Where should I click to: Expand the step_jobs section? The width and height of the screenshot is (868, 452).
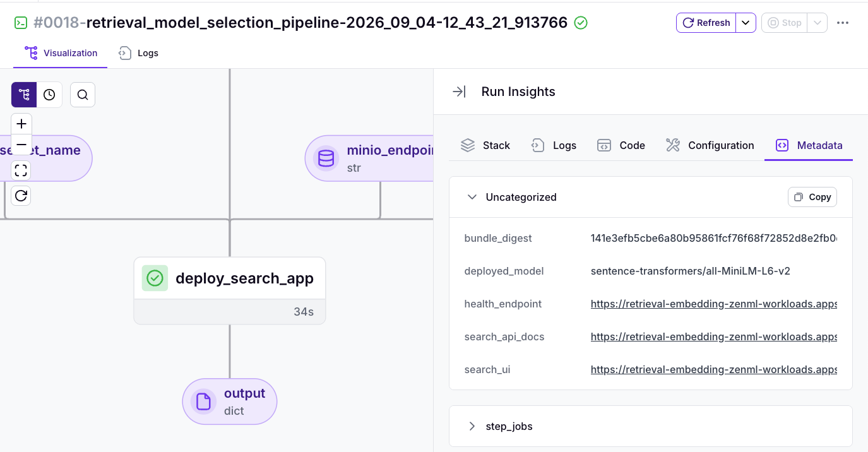click(x=472, y=426)
